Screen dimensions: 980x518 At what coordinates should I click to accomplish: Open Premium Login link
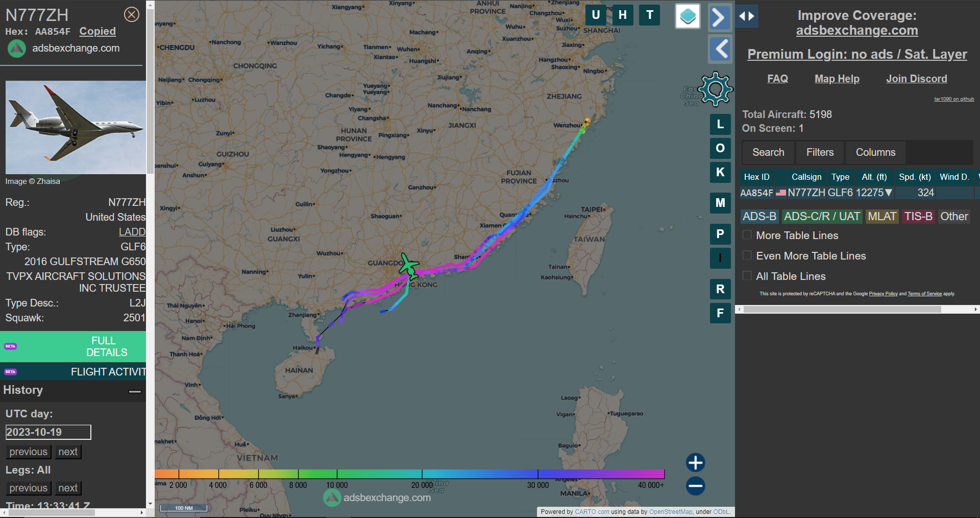point(857,54)
